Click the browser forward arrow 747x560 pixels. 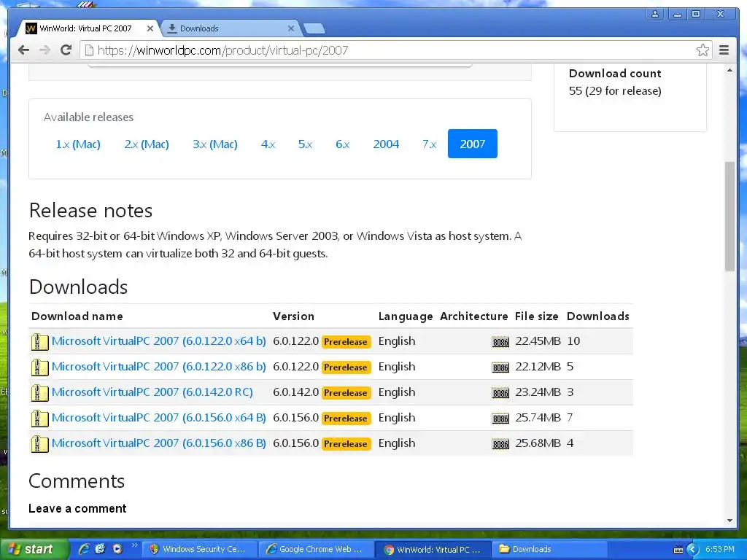44,50
